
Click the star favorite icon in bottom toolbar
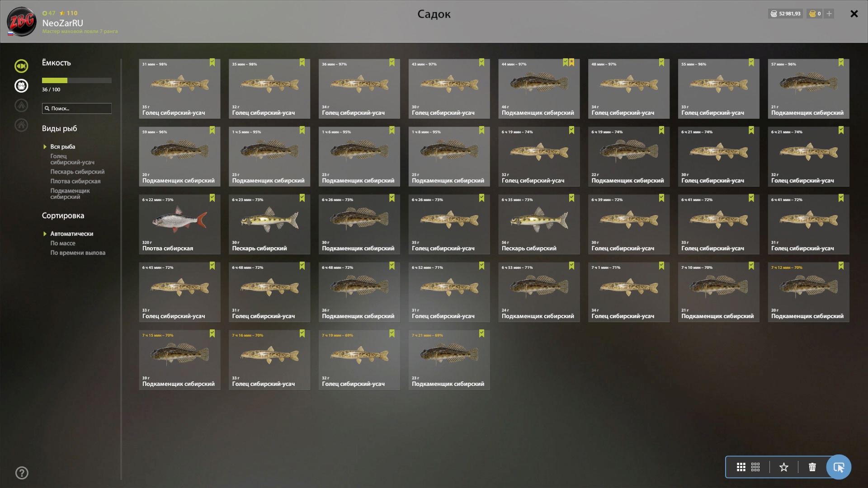point(784,467)
